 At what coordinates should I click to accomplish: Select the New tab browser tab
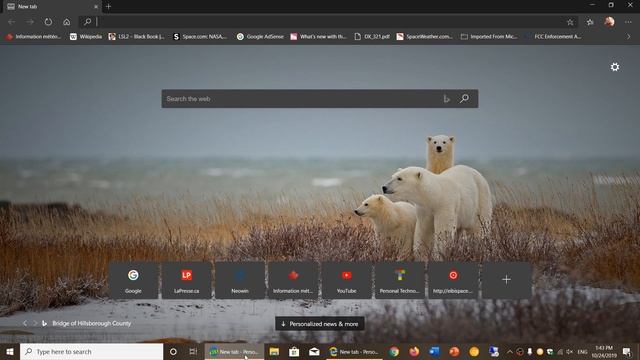tap(51, 7)
